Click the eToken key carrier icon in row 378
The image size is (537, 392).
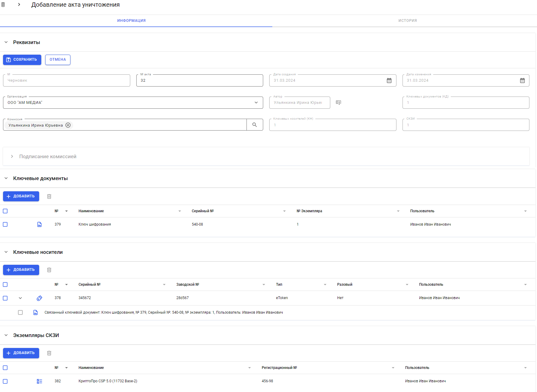[39, 298]
